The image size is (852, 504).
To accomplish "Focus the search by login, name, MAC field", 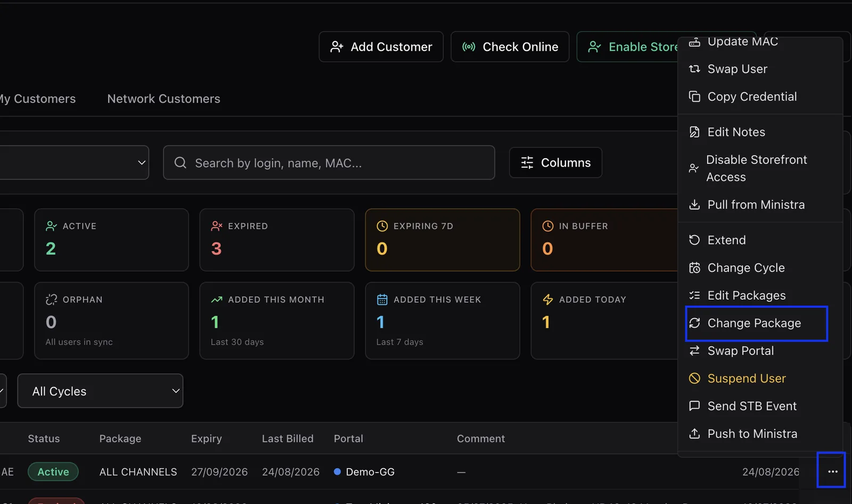I will pyautogui.click(x=329, y=162).
